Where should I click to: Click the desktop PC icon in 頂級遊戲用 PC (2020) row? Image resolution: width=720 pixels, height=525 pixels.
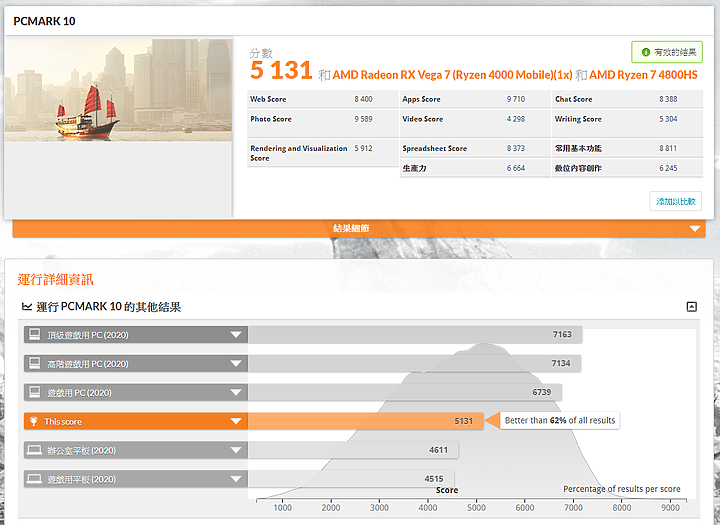[x=34, y=334]
